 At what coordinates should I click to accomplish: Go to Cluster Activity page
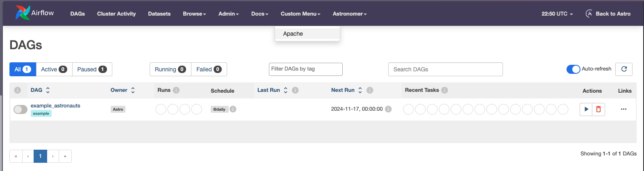116,14
